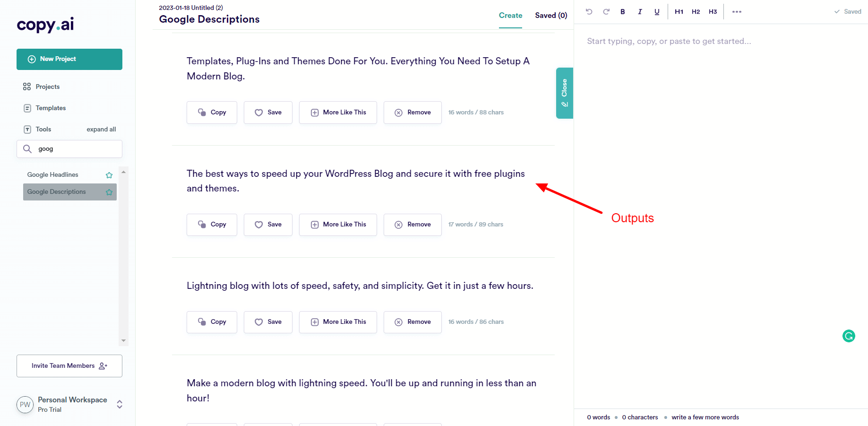Click the tools search field containing goog
The image size is (868, 426).
point(69,149)
